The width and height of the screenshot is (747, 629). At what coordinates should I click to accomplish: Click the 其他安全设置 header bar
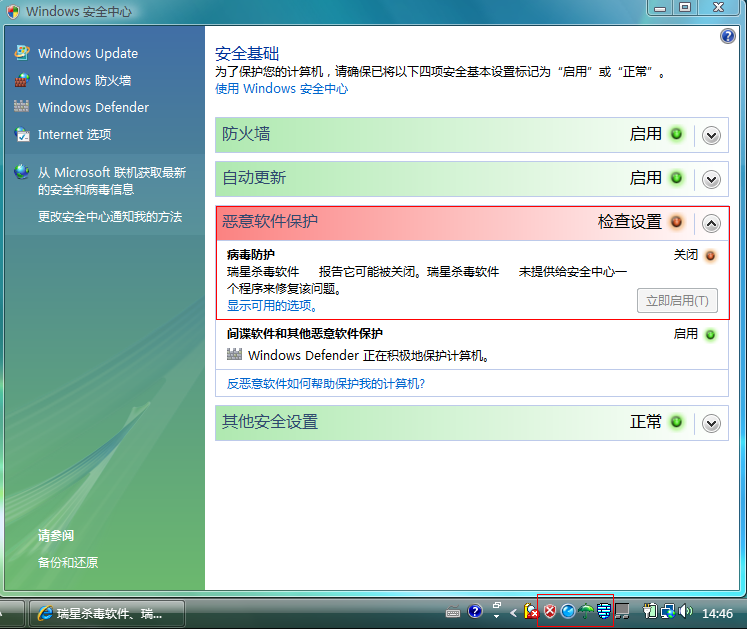472,423
